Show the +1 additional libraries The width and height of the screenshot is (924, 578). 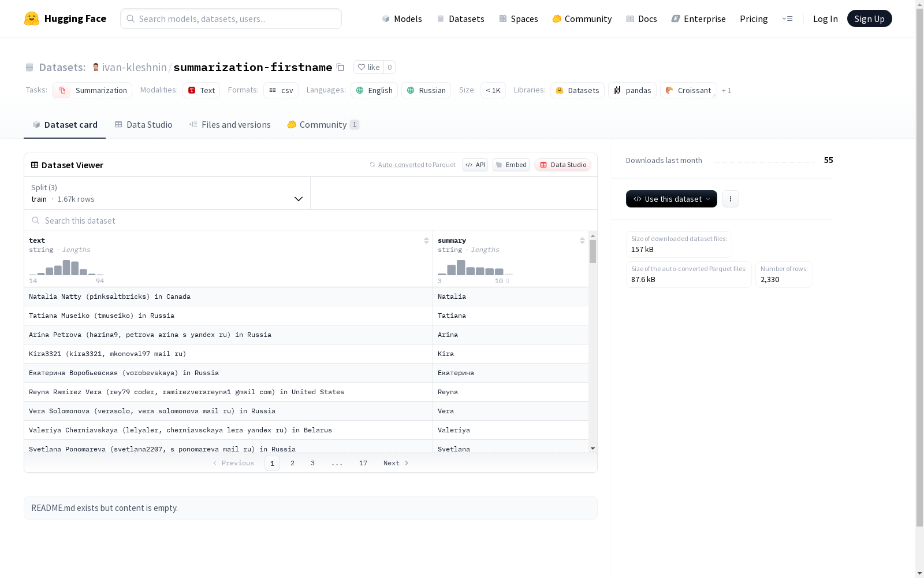point(726,90)
